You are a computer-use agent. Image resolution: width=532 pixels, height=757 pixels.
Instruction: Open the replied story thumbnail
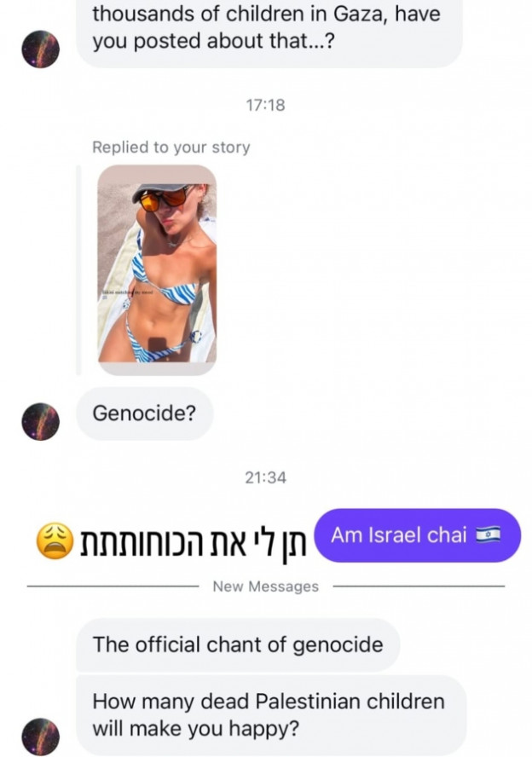(x=157, y=270)
